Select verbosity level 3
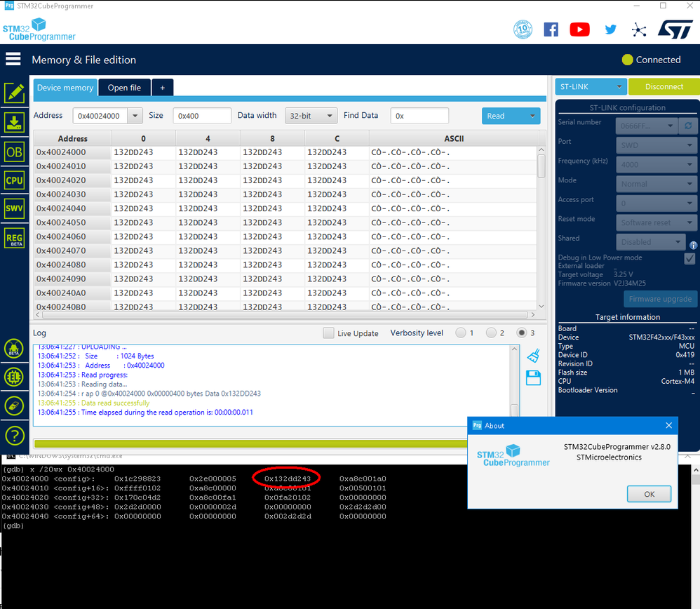This screenshot has height=609, width=700. (x=521, y=333)
